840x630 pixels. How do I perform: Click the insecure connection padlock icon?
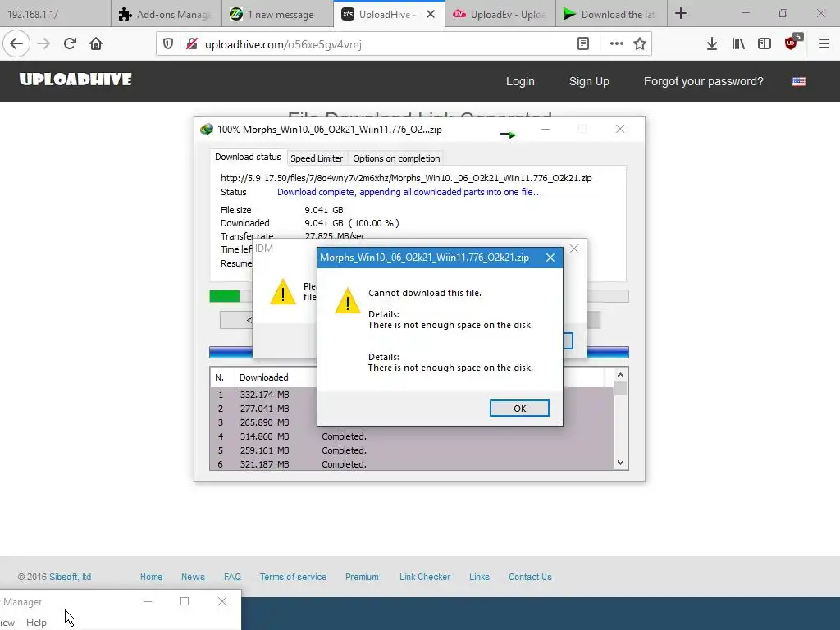(192, 44)
